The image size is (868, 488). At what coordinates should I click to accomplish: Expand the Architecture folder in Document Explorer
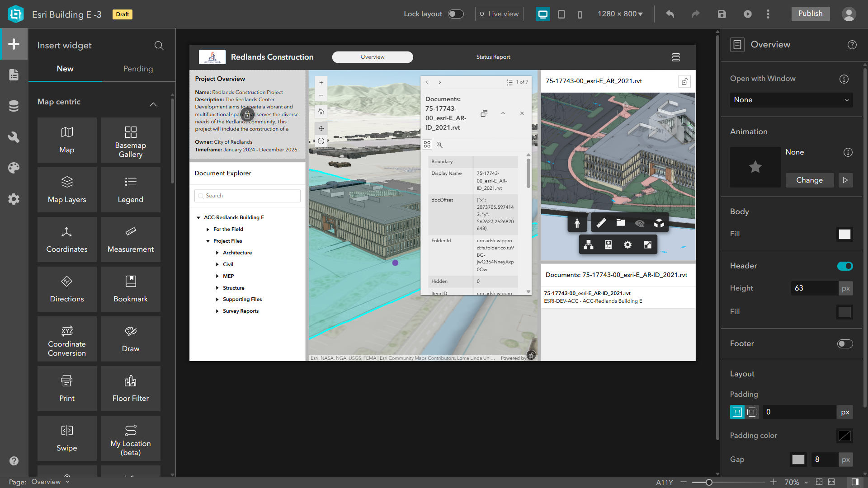click(217, 253)
